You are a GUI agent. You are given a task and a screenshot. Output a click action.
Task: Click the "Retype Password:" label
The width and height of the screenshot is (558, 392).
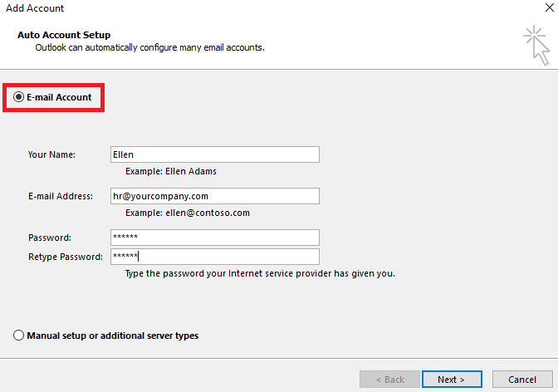[x=65, y=257]
